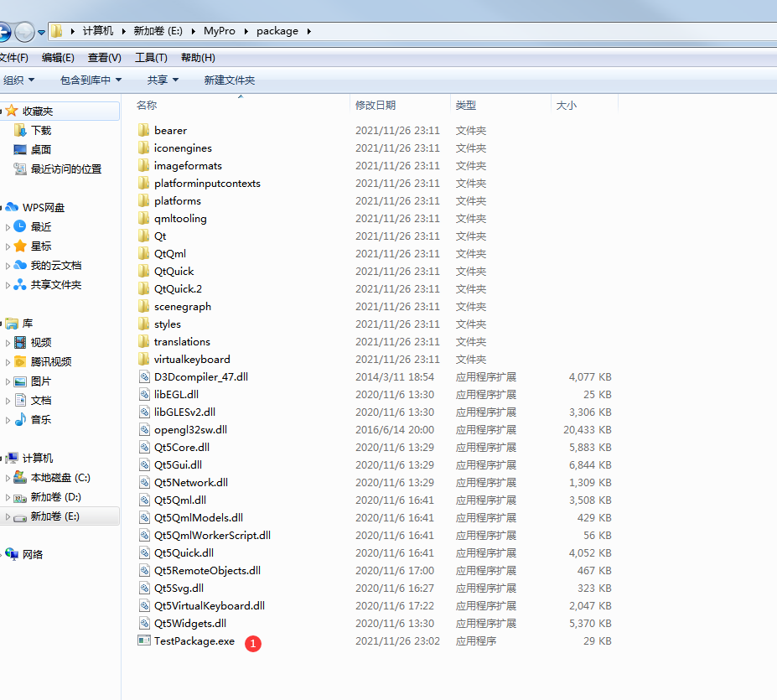Screen dimensions: 777x700
Task: Click the 桌面 desktop icon in sidebar
Action: click(20, 150)
